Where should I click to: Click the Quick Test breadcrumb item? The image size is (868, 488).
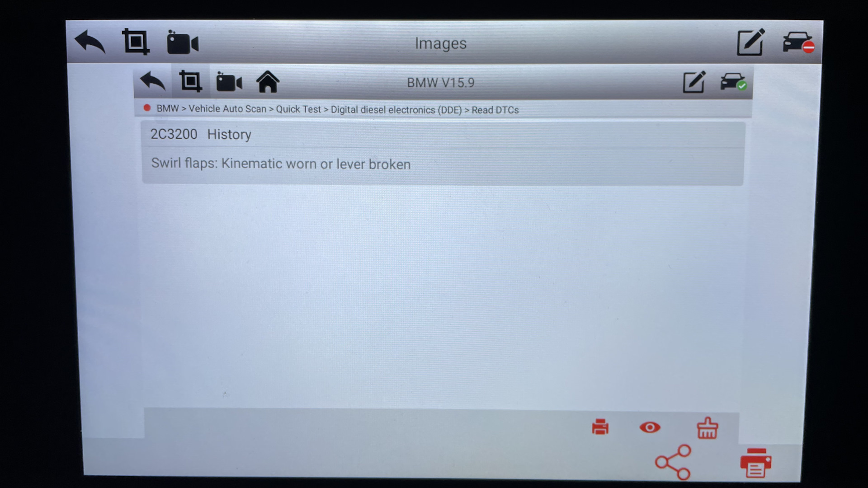point(297,109)
